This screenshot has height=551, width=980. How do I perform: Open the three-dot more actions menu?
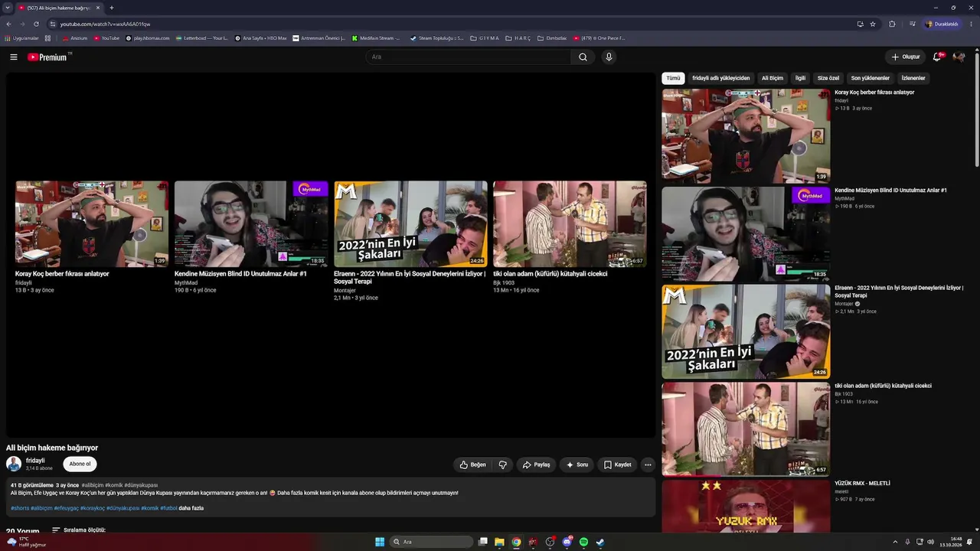point(648,465)
